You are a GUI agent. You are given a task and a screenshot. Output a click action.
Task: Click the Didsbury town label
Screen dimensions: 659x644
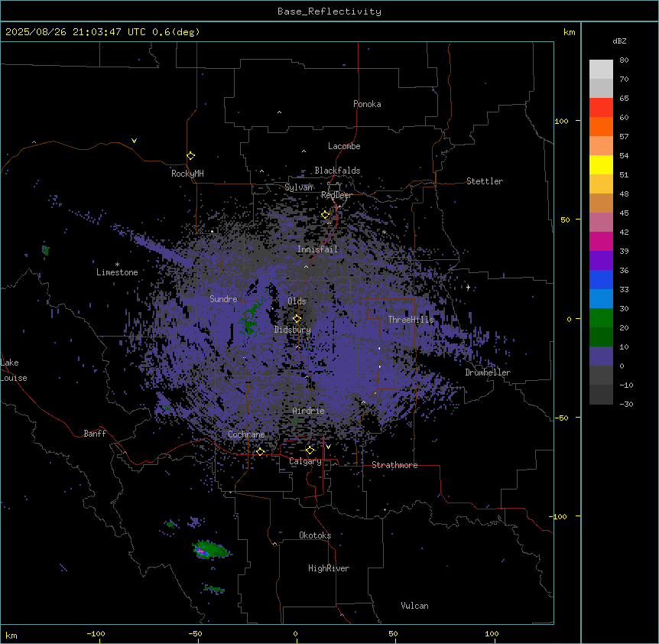[293, 330]
